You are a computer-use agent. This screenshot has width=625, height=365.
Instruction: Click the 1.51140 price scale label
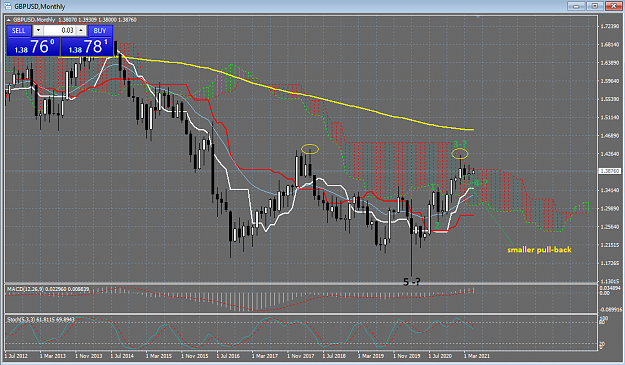610,118
